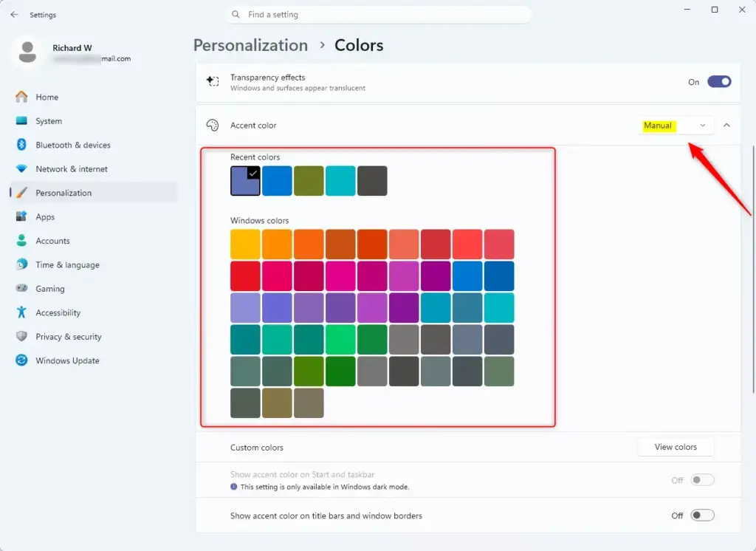This screenshot has height=551, width=756.
Task: Select the orange swatch second in top row
Action: 278,244
